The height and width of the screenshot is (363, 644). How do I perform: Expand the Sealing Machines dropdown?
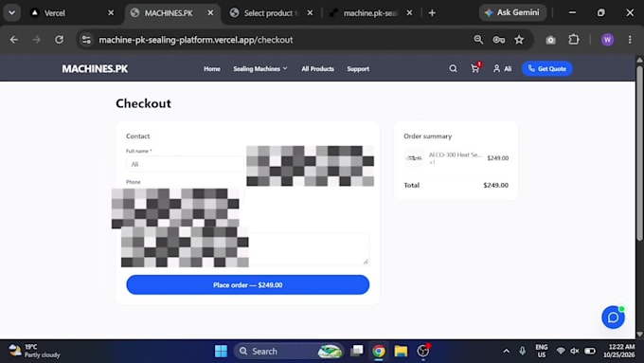click(260, 68)
